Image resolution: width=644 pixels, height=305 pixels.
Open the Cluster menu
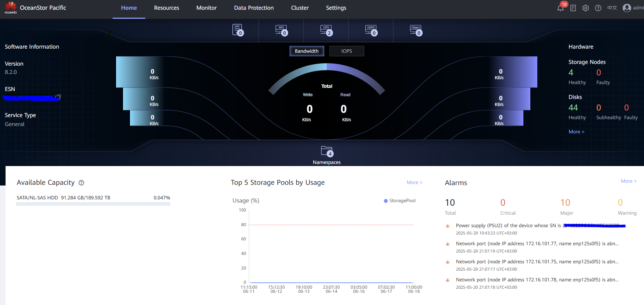pyautogui.click(x=300, y=8)
